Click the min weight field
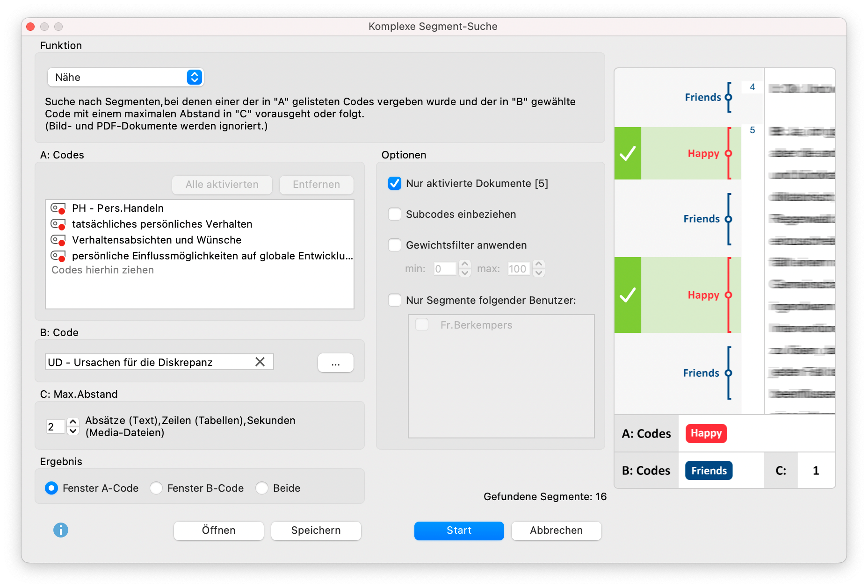The image size is (868, 588). (445, 269)
